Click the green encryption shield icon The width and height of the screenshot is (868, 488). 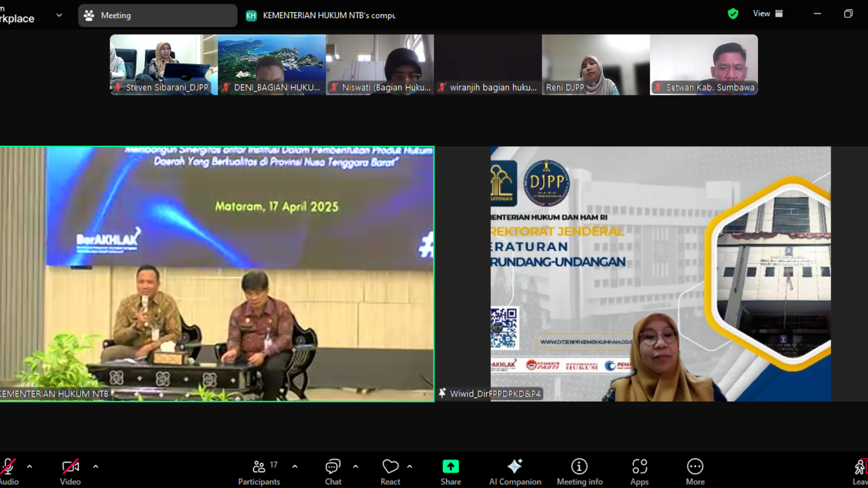733,14
